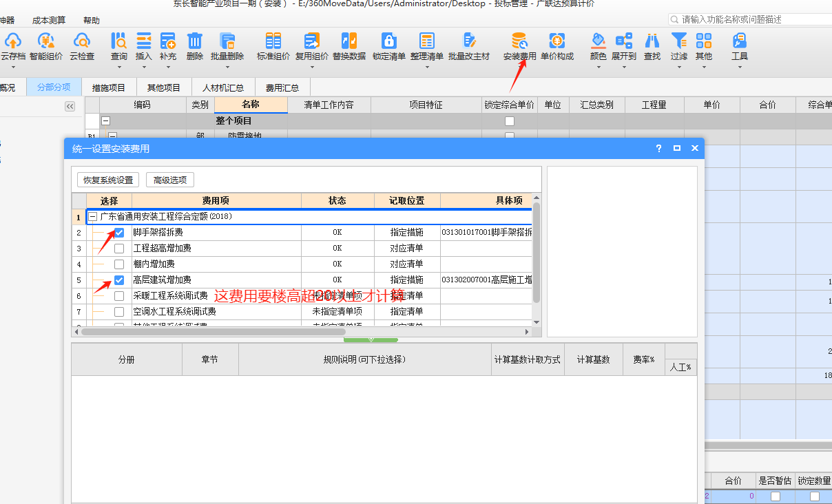Click the 整理清单 icon

pos(427,41)
